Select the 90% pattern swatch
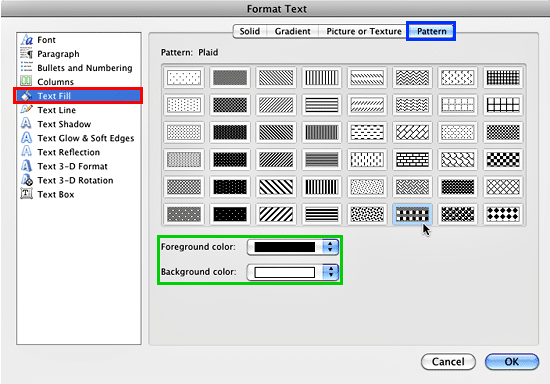550x384 pixels. 230,214
